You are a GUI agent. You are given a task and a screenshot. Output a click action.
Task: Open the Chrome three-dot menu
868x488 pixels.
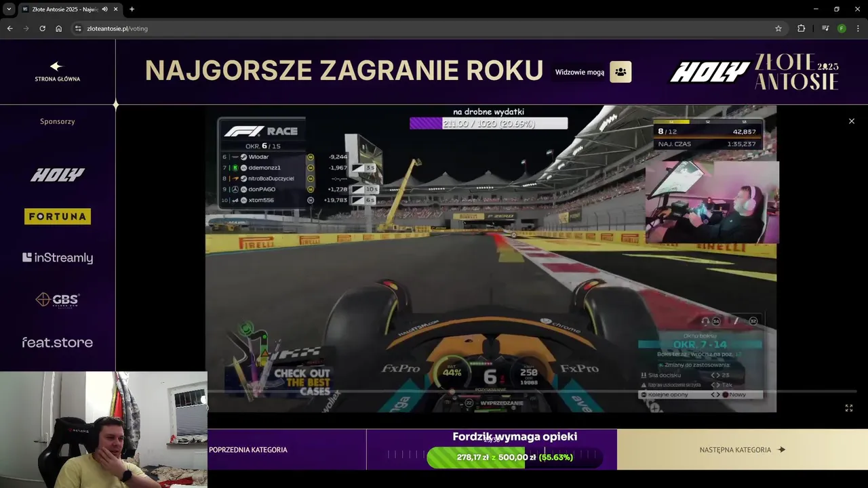858,28
